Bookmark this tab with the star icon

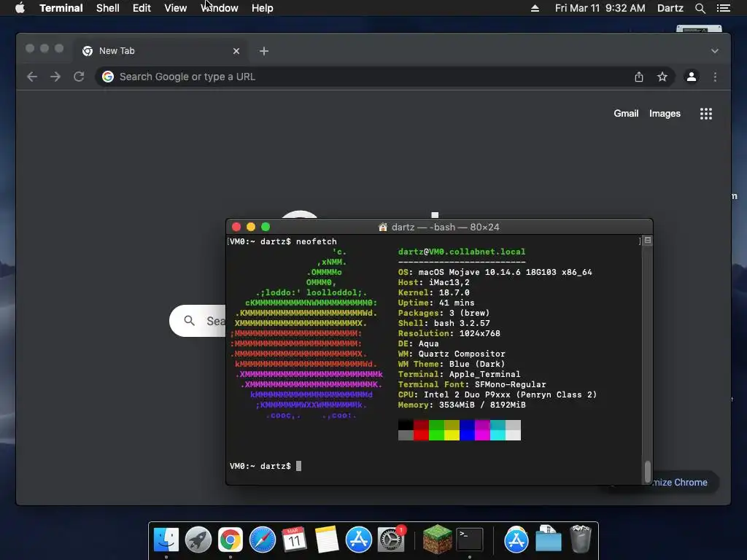(x=662, y=77)
